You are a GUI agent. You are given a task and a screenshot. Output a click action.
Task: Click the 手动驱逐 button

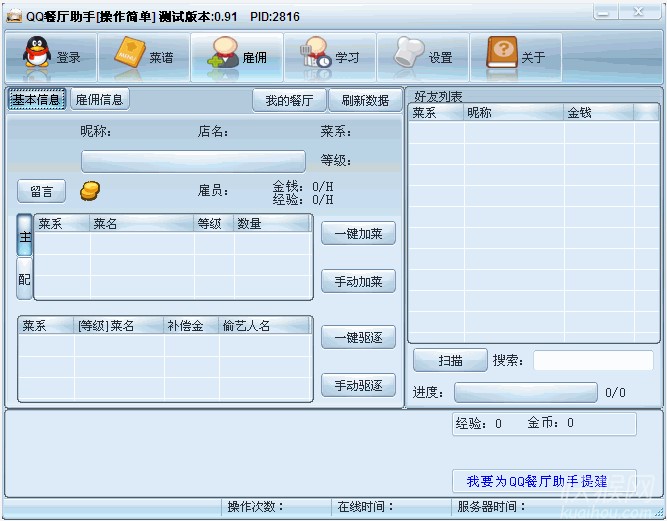(359, 385)
